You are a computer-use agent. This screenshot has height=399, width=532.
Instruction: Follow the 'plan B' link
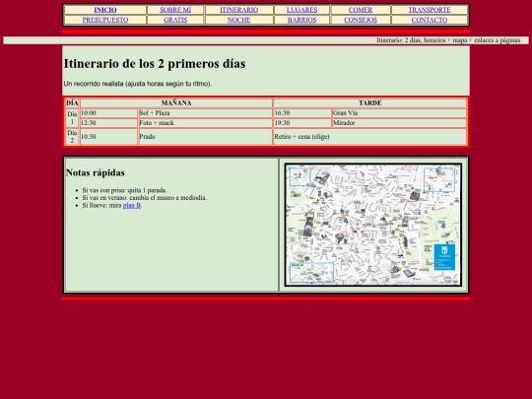(x=132, y=205)
